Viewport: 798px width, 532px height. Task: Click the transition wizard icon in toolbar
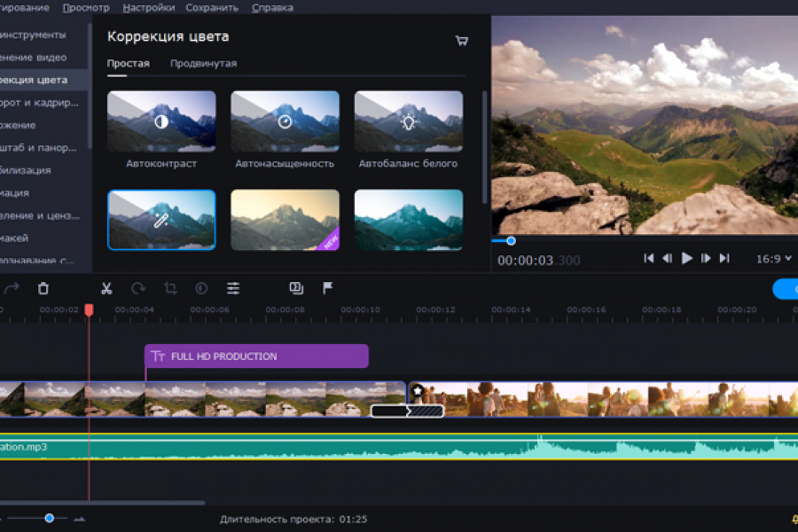pyautogui.click(x=296, y=288)
